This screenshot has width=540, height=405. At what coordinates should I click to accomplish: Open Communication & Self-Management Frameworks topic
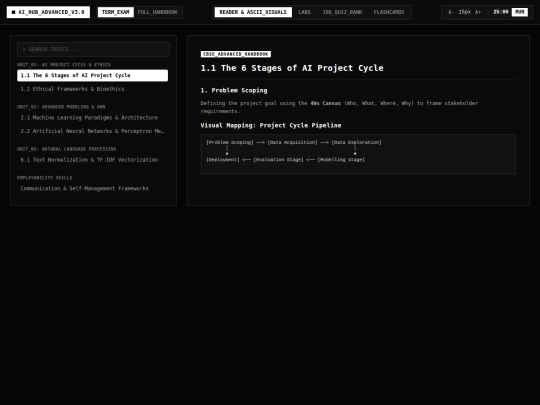93,188
